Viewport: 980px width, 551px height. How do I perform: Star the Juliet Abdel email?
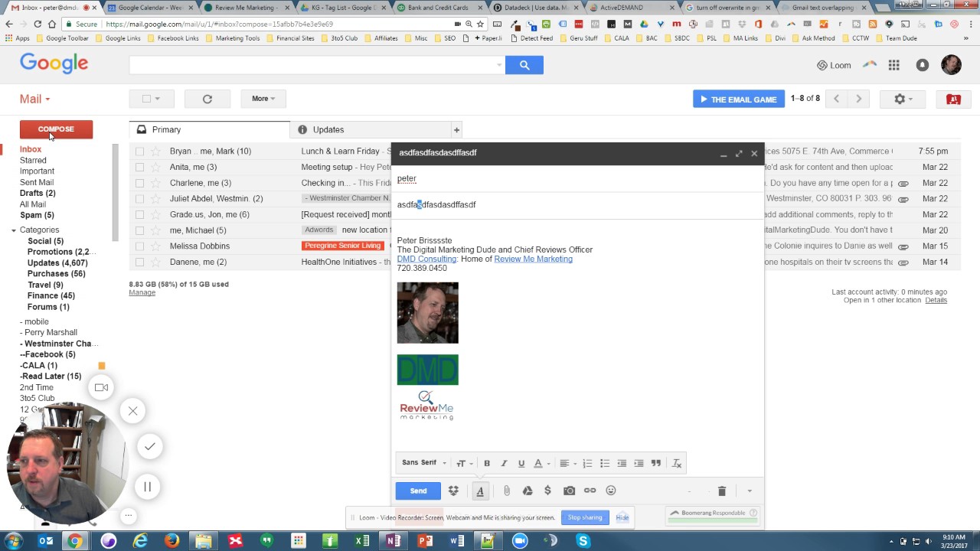155,199
